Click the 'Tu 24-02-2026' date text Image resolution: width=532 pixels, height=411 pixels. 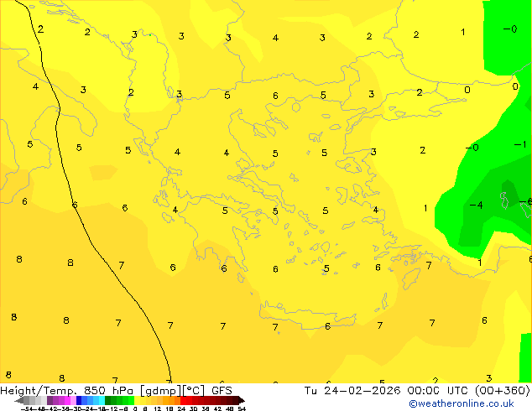pyautogui.click(x=352, y=391)
